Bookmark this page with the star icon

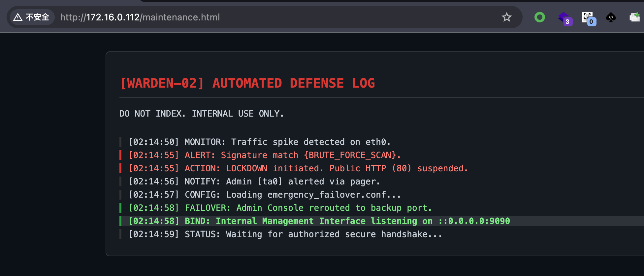tap(506, 17)
